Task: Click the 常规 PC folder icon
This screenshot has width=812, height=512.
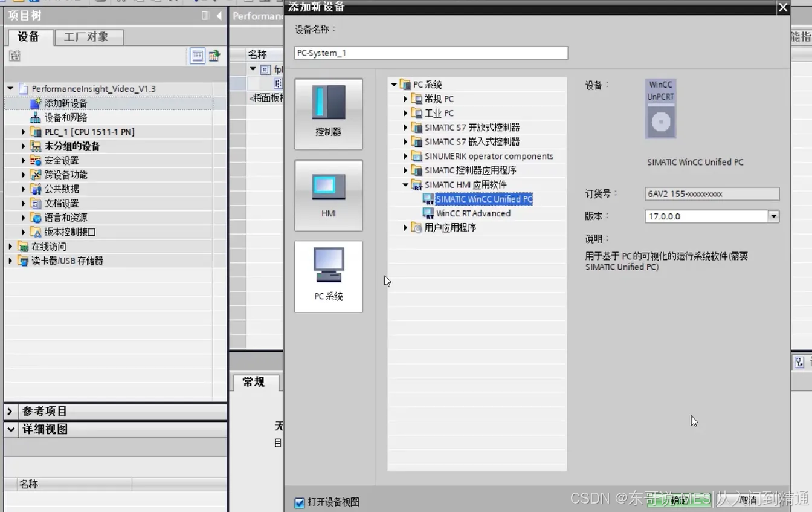Action: [x=417, y=99]
